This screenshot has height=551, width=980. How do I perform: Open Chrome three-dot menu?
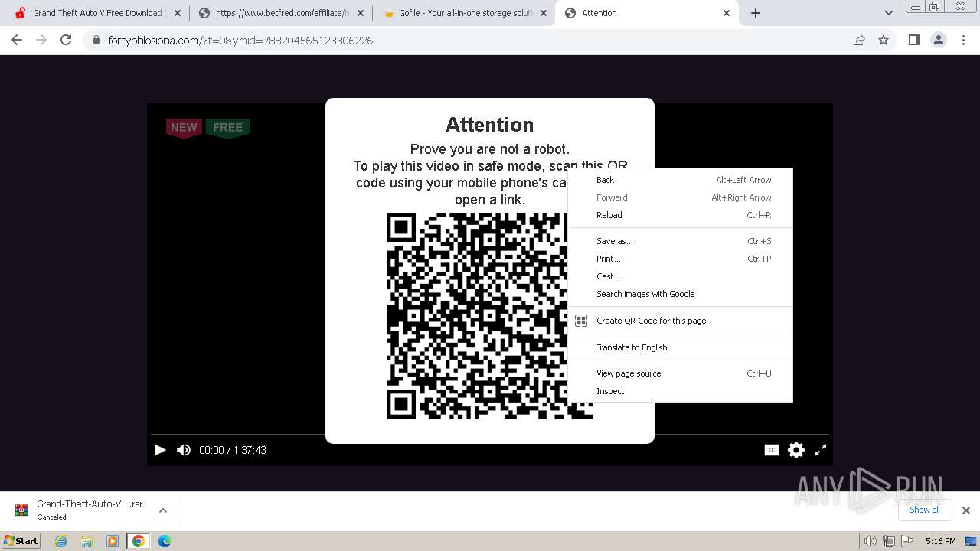coord(963,40)
